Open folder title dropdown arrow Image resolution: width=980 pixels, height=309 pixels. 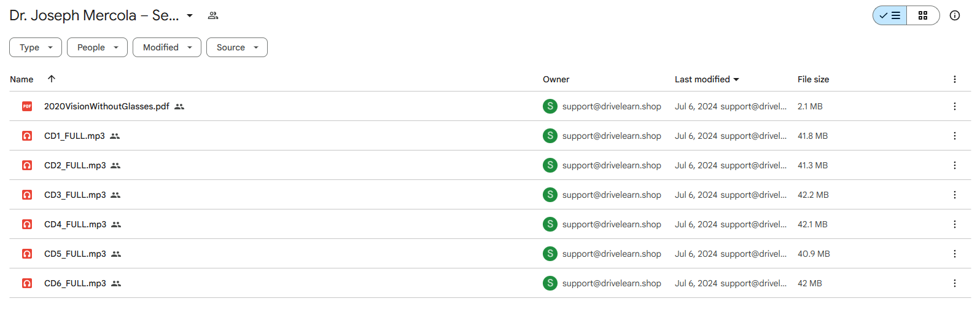tap(190, 15)
